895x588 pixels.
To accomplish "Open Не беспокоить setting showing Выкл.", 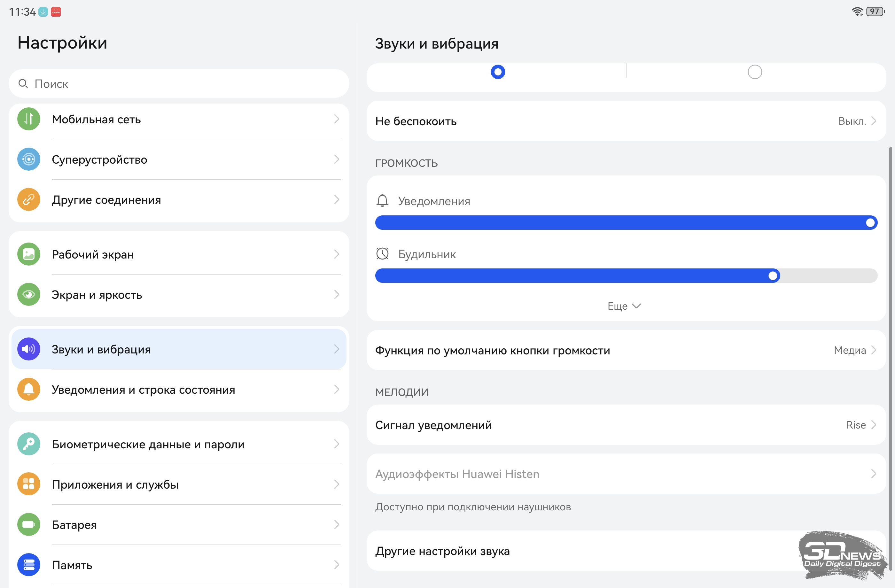I will click(x=626, y=121).
